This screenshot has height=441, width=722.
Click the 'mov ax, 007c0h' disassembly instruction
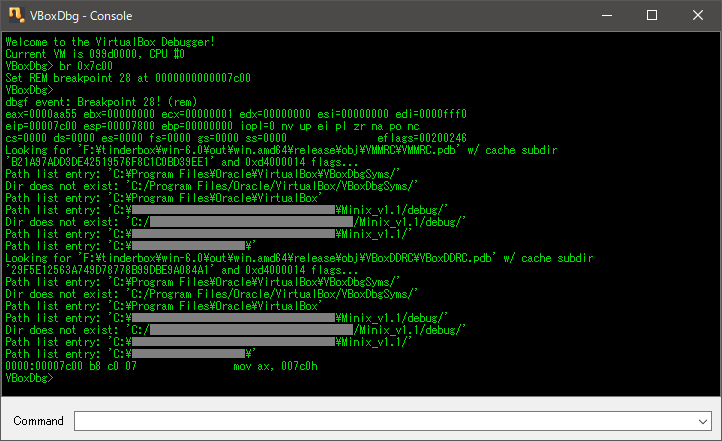click(x=275, y=366)
